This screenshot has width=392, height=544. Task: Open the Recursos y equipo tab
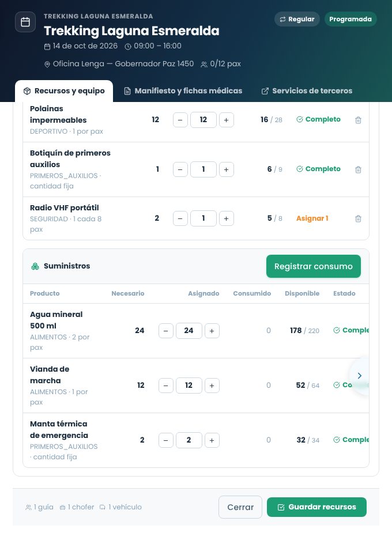(x=64, y=91)
